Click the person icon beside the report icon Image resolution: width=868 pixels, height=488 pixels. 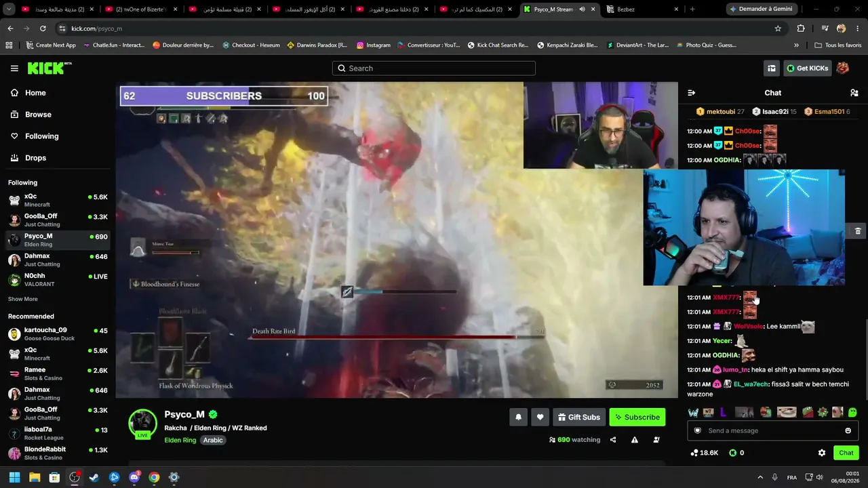[656, 440]
